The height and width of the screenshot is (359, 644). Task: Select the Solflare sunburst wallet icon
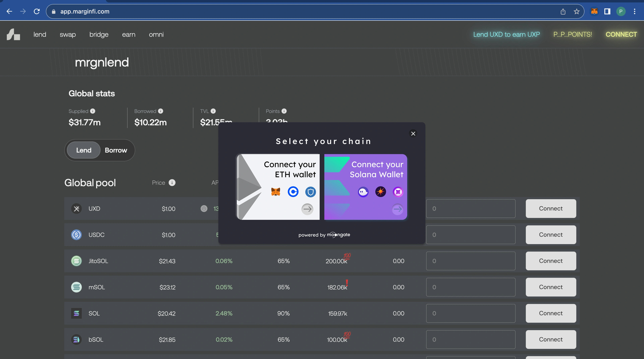(x=381, y=192)
